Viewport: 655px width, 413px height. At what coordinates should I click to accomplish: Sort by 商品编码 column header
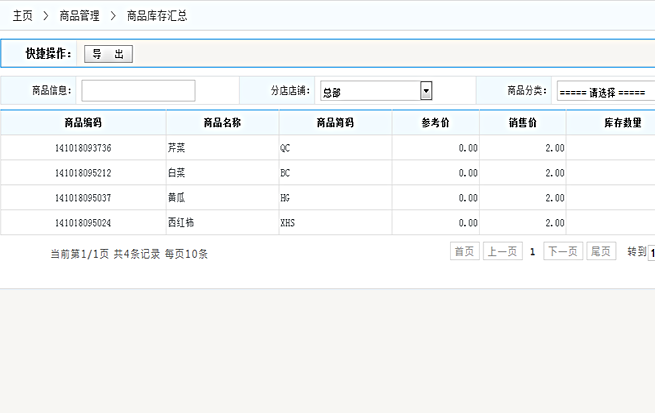[x=83, y=123]
